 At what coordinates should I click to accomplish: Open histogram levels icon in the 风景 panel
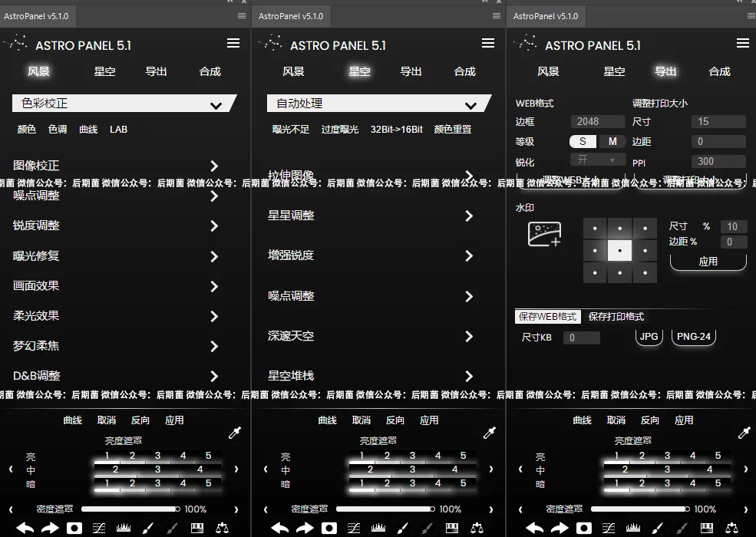(x=124, y=528)
